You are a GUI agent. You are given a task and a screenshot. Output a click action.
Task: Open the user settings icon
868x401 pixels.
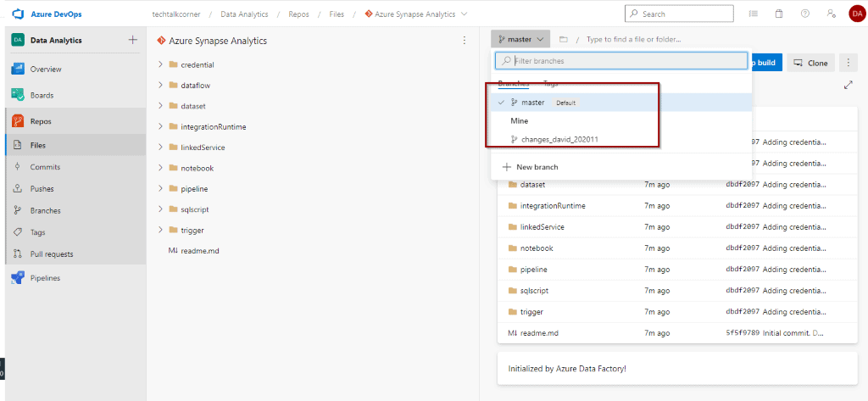point(831,14)
